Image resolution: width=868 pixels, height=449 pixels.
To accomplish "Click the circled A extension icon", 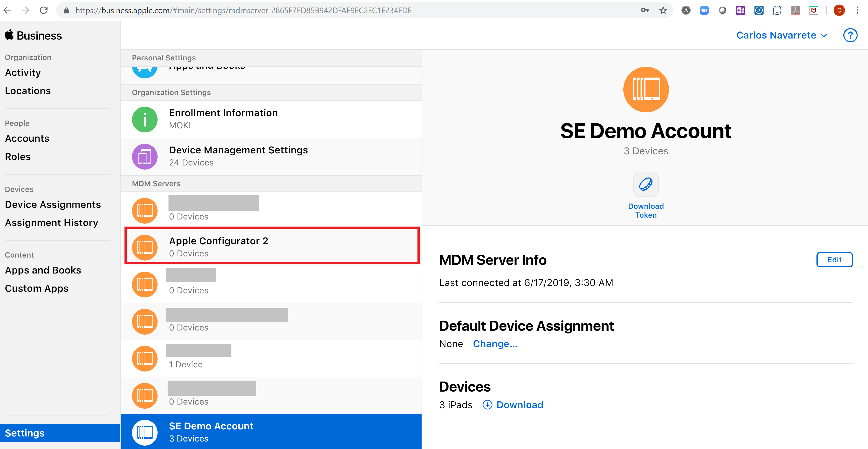I will coord(686,10).
